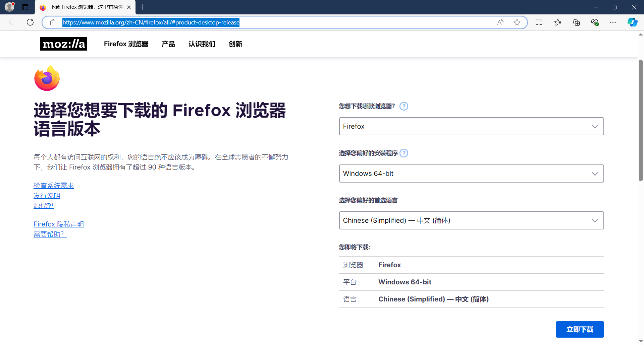Viewport: 644px width, 345px height.
Task: Open the Read aloud icon in address bar
Action: point(500,22)
